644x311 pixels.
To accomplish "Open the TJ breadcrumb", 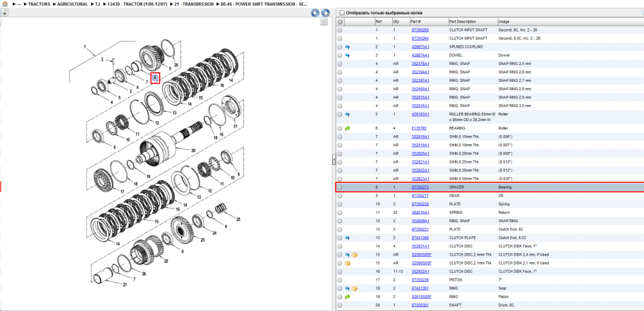I will click(98, 4).
